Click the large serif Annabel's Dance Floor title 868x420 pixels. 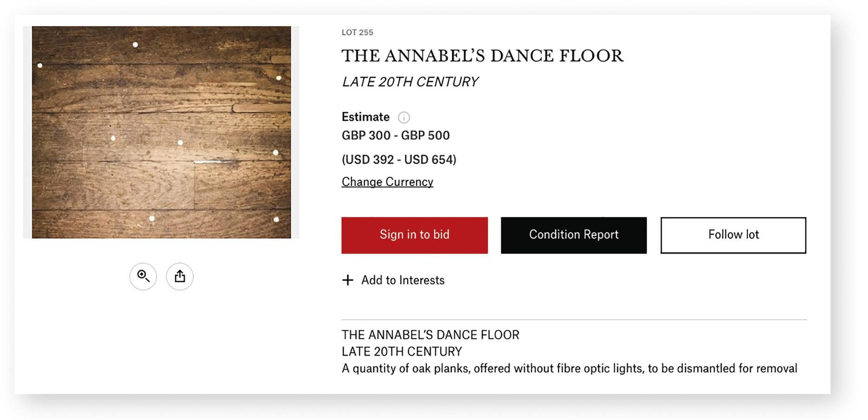point(482,56)
